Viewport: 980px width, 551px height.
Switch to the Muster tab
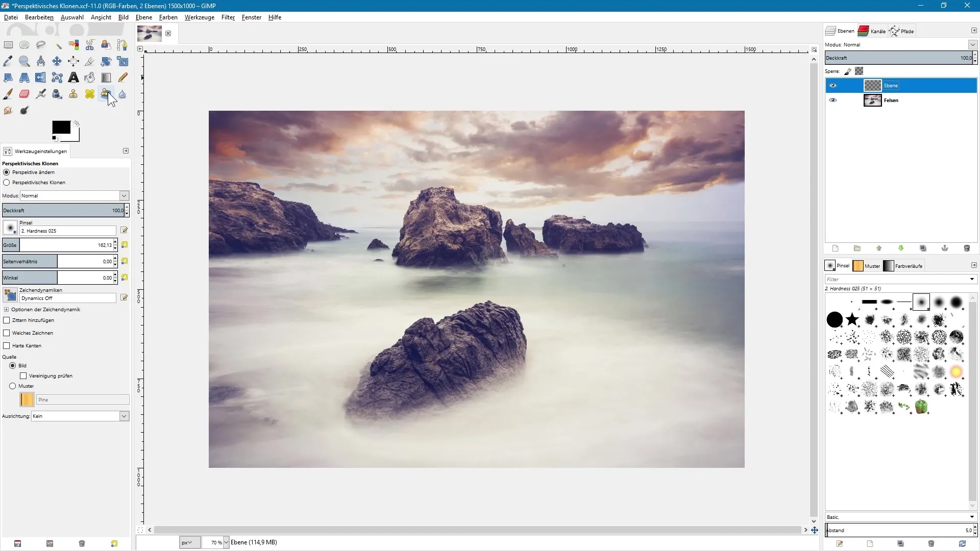[867, 266]
